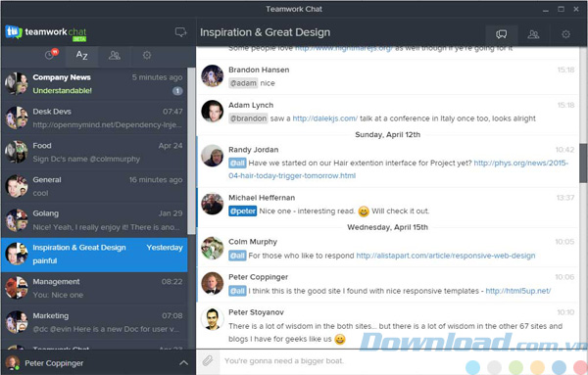Click Michael Heffernan's avatar
The width and height of the screenshot is (588, 375).
[213, 204]
